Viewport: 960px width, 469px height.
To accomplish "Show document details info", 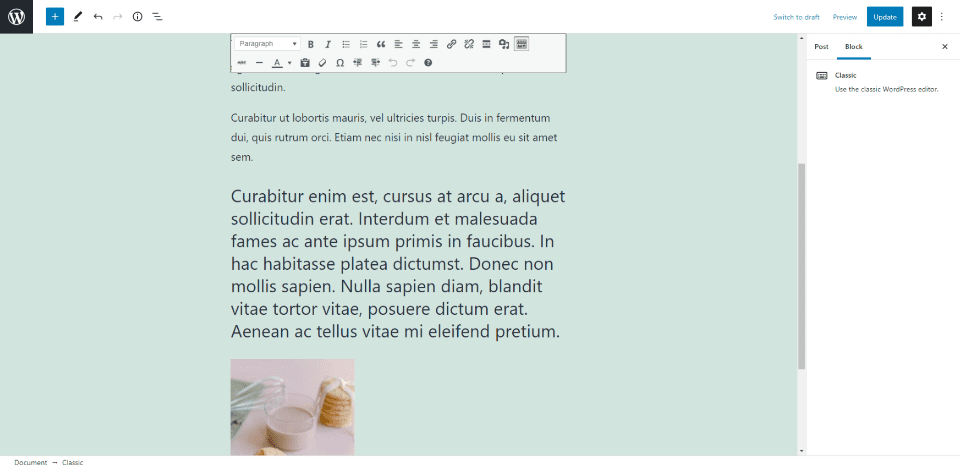I will (138, 17).
